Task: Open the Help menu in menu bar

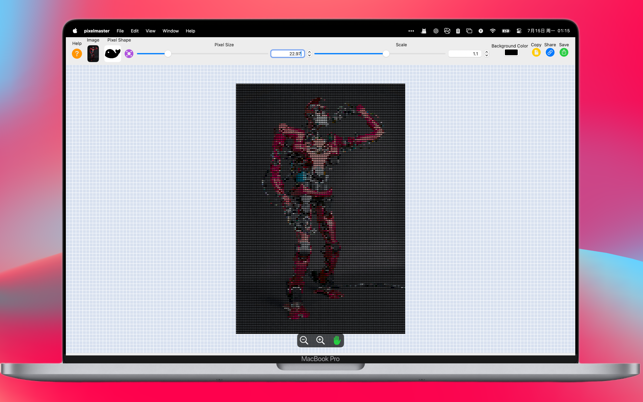Action: pyautogui.click(x=190, y=31)
